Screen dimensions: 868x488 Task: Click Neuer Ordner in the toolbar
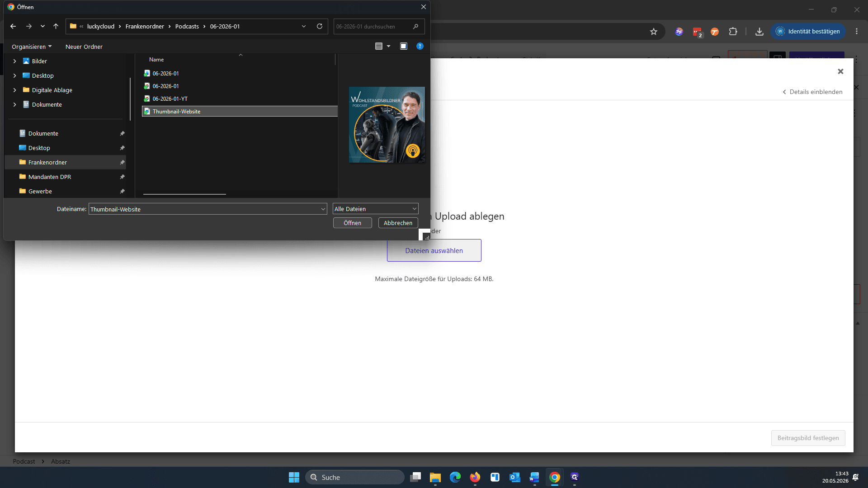pos(84,47)
